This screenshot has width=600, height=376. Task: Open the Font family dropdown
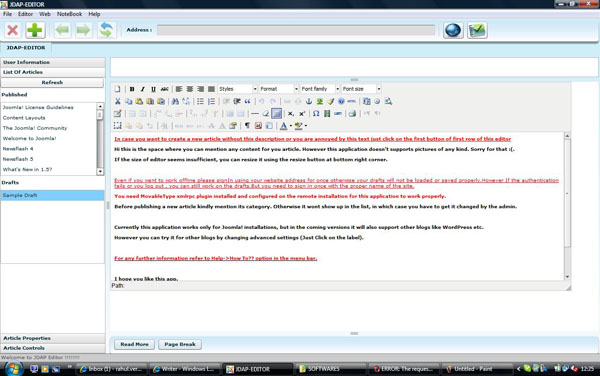click(320, 89)
